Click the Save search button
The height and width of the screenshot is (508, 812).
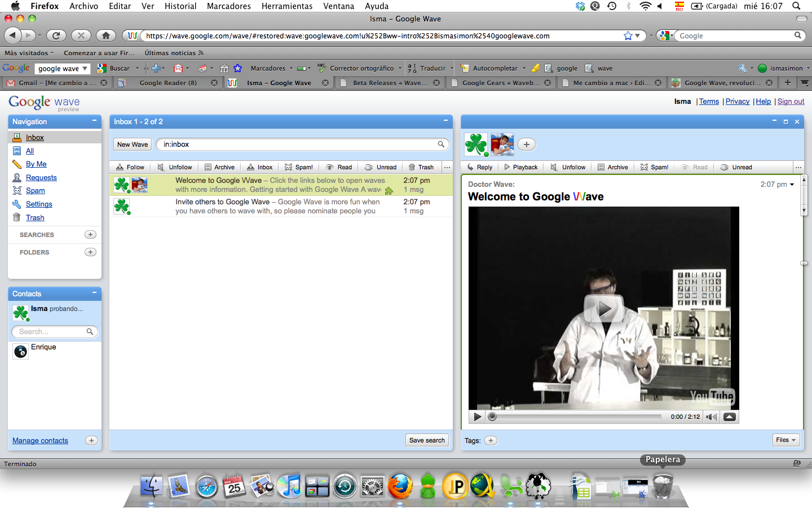[427, 440]
